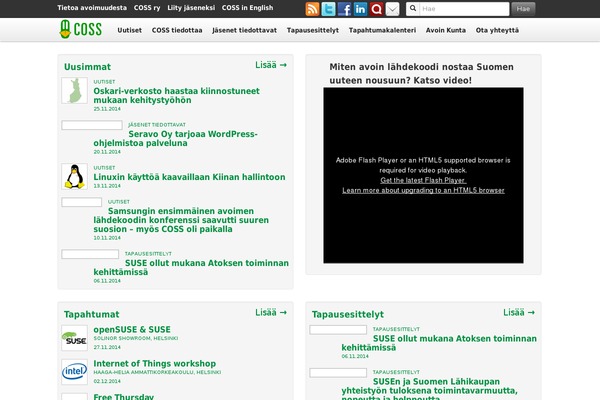Open the Intel logo thumbnail
600x400 pixels.
click(x=75, y=372)
